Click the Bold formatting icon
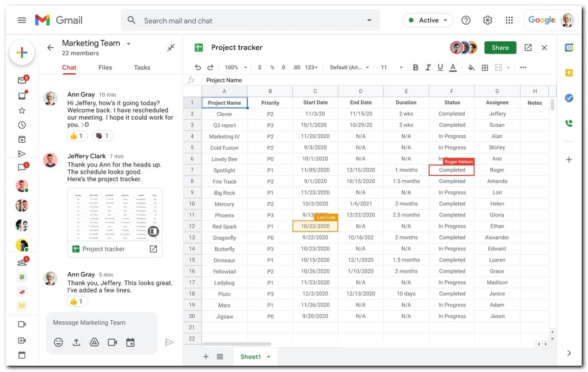Viewport: 588px width, 372px height. [x=415, y=67]
